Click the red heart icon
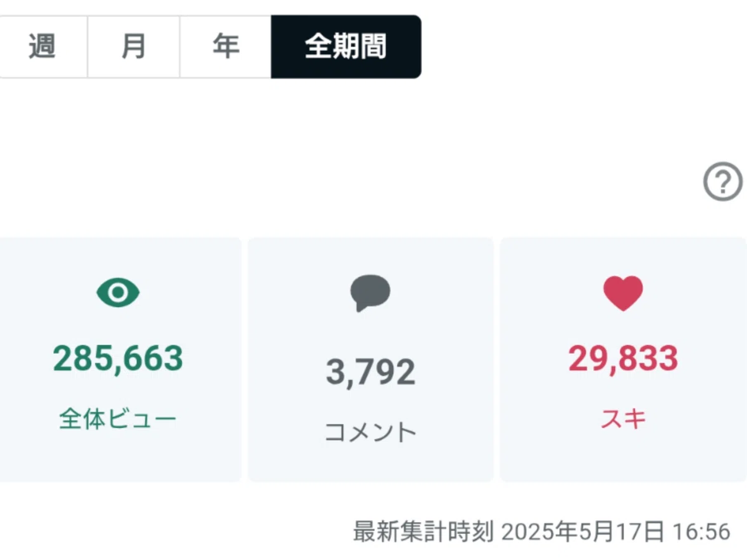This screenshot has height=560, width=747. click(x=623, y=293)
